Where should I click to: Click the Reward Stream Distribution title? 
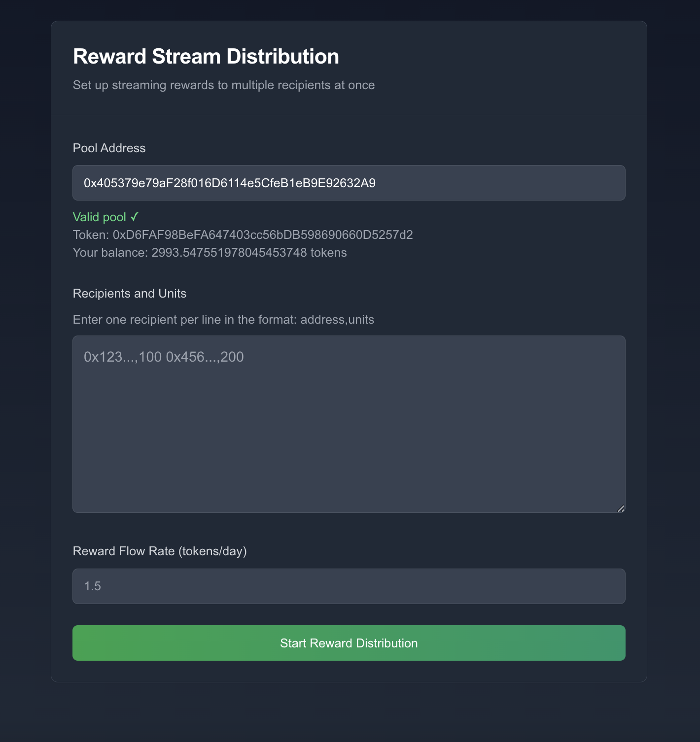[206, 56]
